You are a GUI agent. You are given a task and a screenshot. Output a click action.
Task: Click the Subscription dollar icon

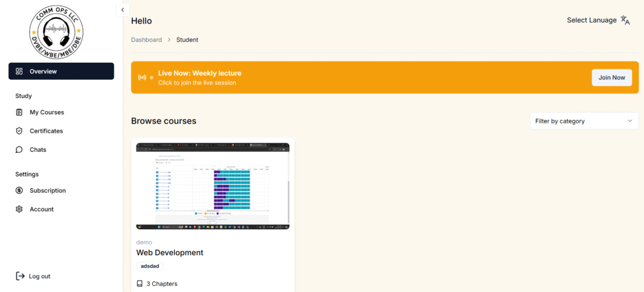(x=19, y=191)
